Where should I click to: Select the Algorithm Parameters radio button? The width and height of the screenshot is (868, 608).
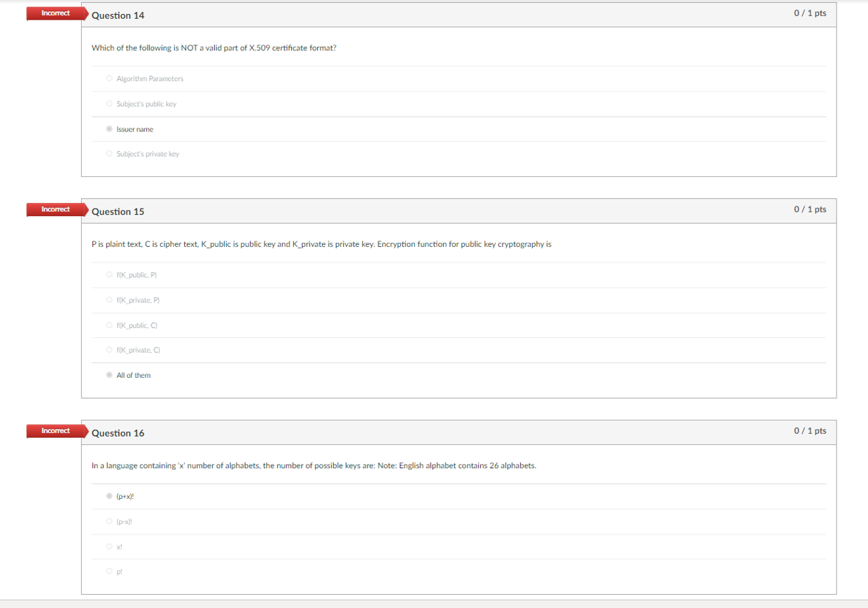[109, 78]
